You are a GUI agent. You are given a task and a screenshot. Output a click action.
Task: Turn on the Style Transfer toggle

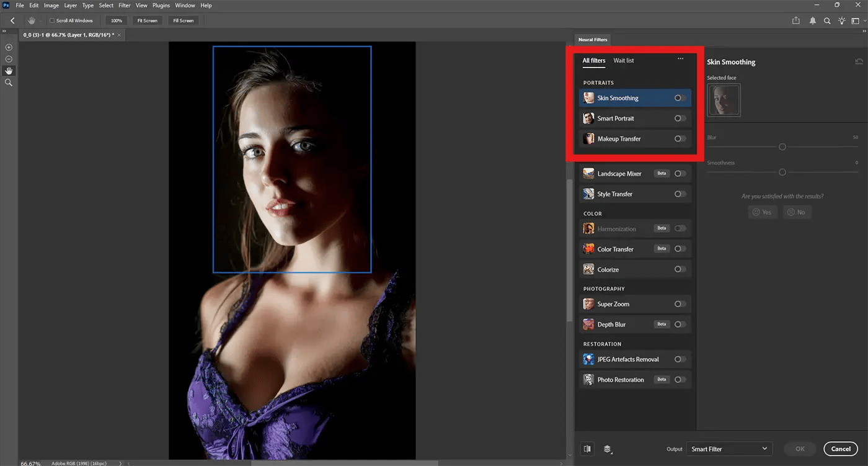[680, 194]
